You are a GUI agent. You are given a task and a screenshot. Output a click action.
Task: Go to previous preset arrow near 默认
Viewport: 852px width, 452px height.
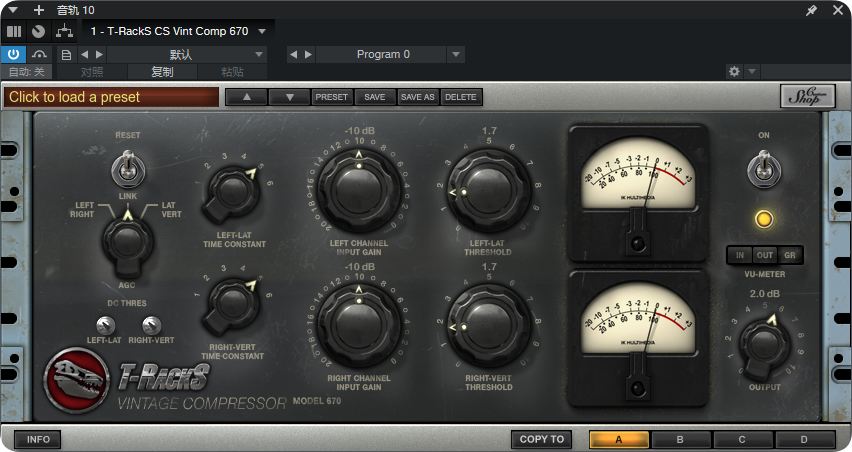pyautogui.click(x=84, y=54)
